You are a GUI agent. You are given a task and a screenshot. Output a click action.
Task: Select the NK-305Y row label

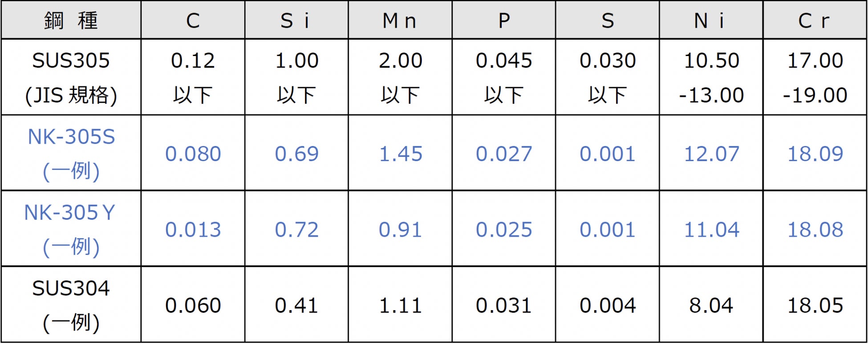71,229
